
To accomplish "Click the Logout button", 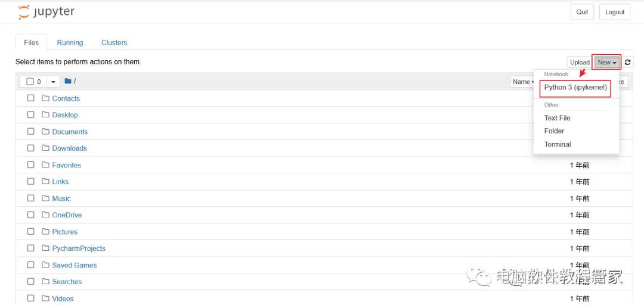I will click(x=614, y=12).
